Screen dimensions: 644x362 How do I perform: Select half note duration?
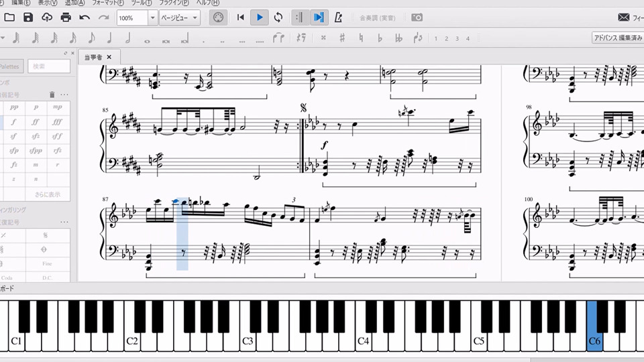[x=128, y=38]
